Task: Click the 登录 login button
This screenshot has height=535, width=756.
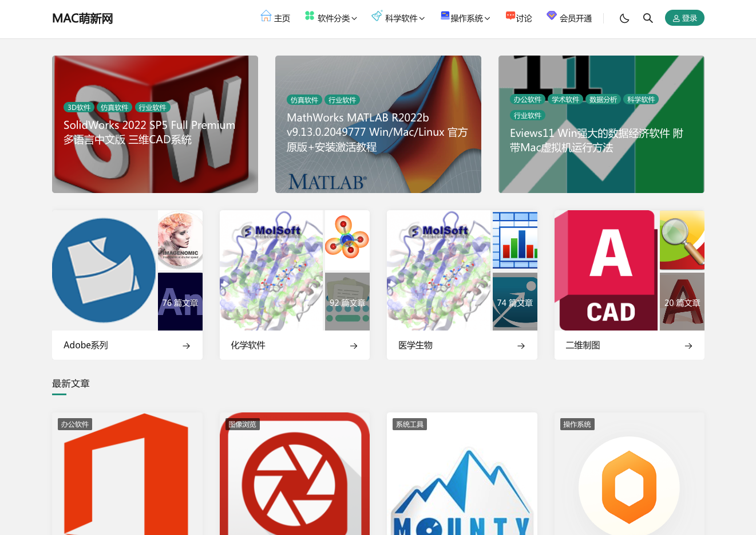Action: click(x=684, y=18)
